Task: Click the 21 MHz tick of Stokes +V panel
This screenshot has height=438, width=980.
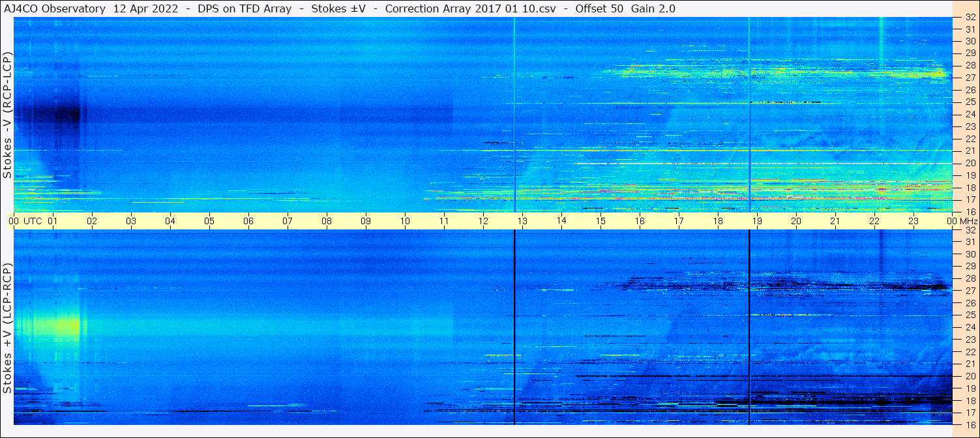Action: coord(970,364)
